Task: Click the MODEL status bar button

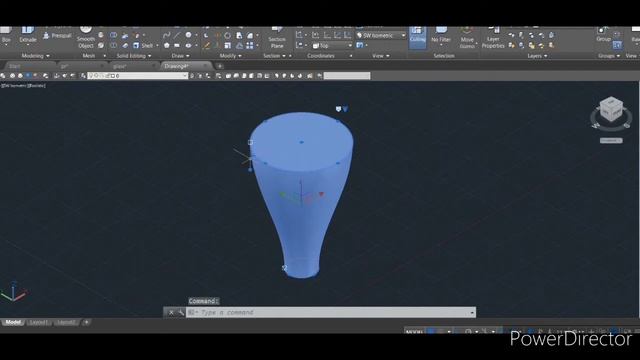Action: click(414, 331)
